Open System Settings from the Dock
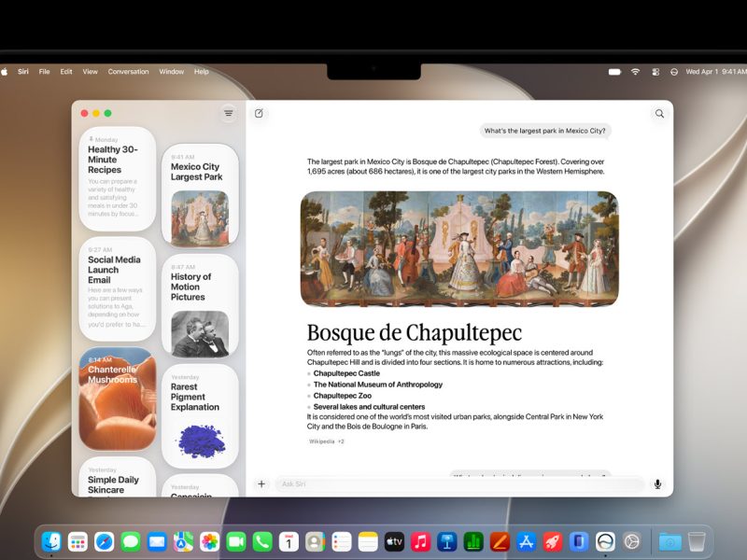The image size is (747, 560). tap(631, 541)
